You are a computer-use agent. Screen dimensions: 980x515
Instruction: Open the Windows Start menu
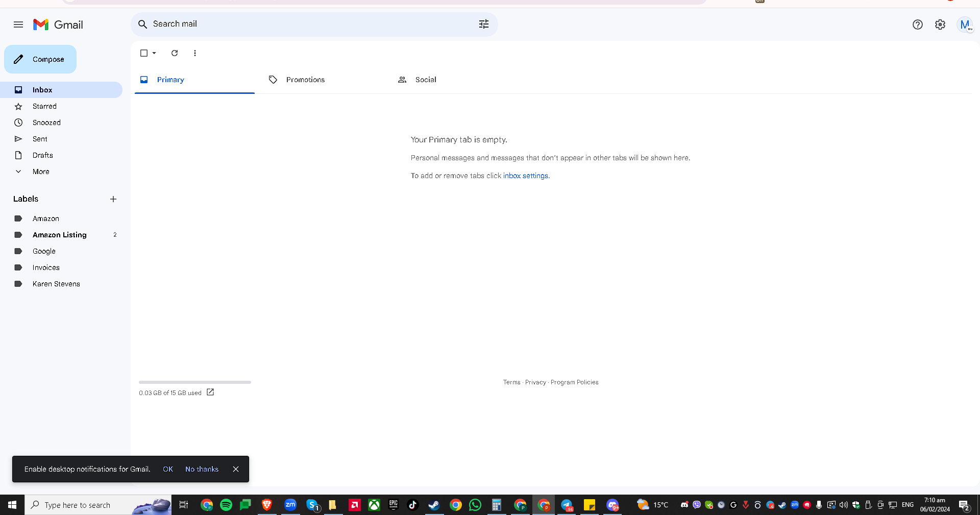coord(12,505)
